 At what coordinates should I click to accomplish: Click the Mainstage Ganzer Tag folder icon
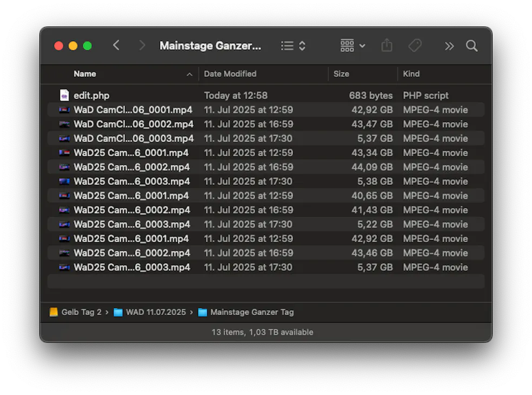pyautogui.click(x=203, y=312)
